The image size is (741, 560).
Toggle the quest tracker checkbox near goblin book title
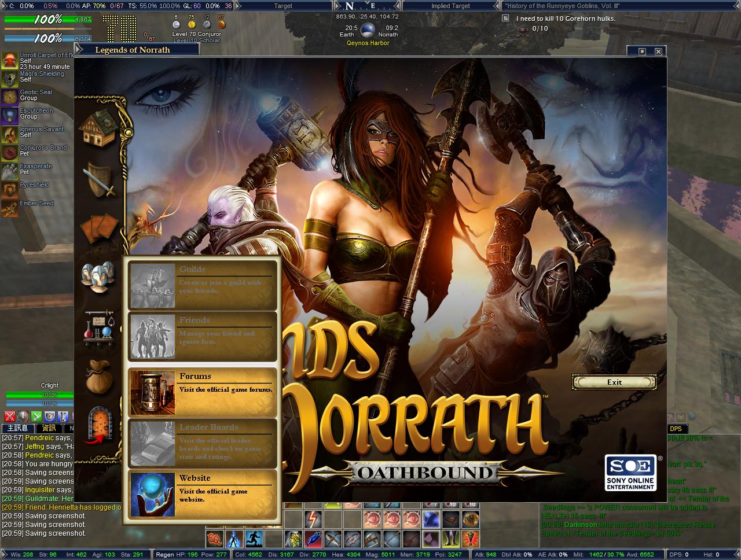[505, 19]
